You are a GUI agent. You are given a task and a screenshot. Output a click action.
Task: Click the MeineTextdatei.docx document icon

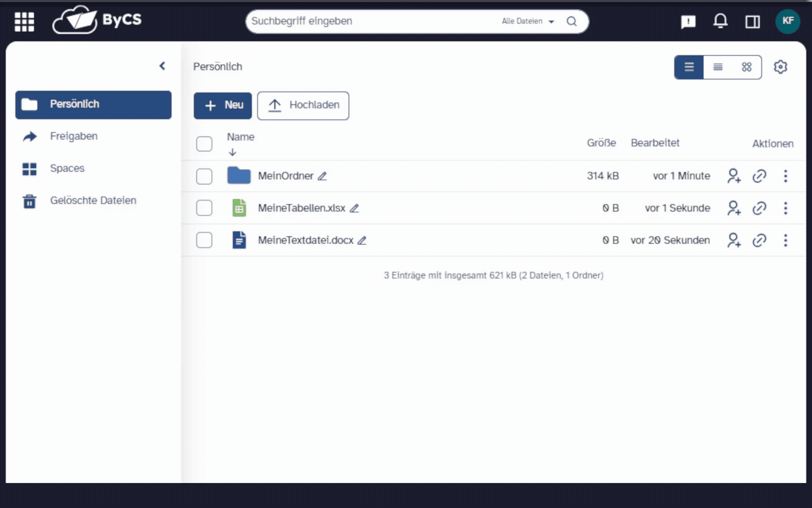(x=239, y=240)
